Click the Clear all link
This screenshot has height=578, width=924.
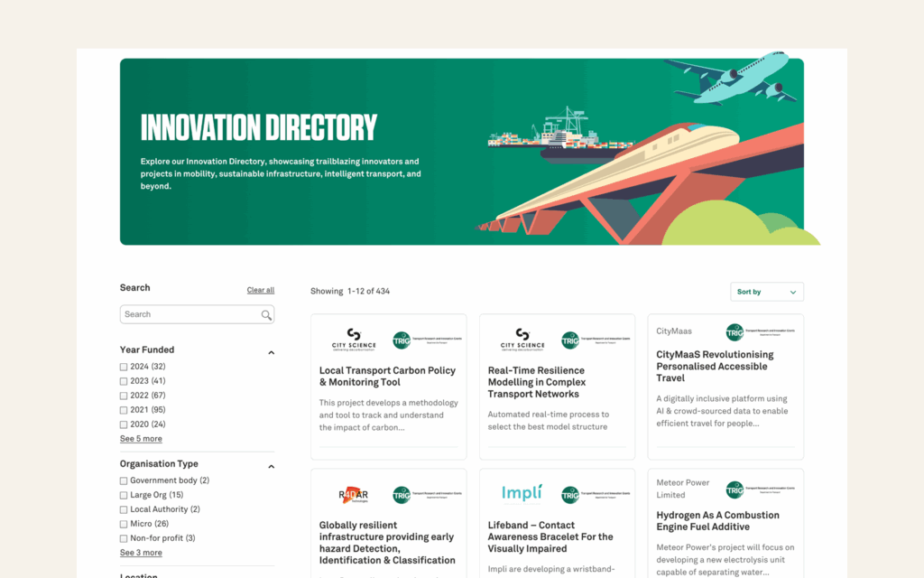click(x=260, y=289)
